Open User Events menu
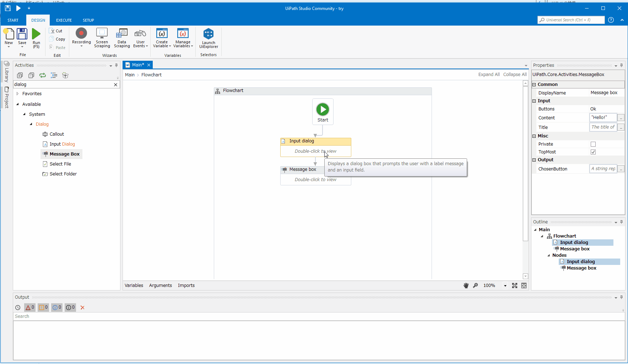The width and height of the screenshot is (628, 364). (140, 38)
